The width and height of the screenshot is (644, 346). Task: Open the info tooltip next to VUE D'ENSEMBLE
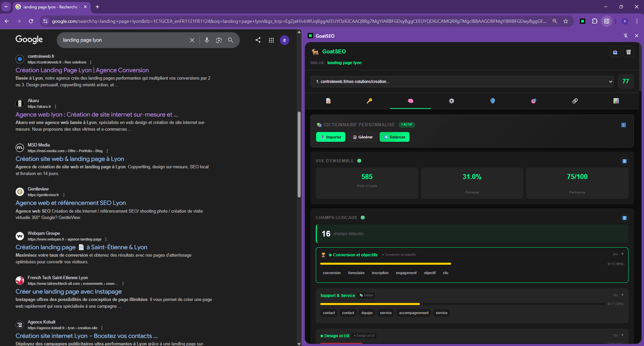pyautogui.click(x=624, y=161)
